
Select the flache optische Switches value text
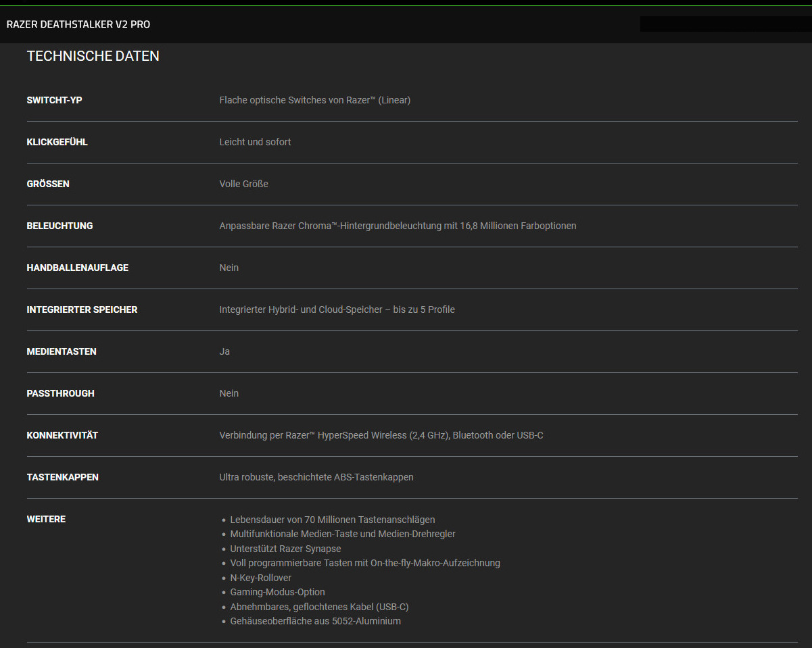coord(314,100)
